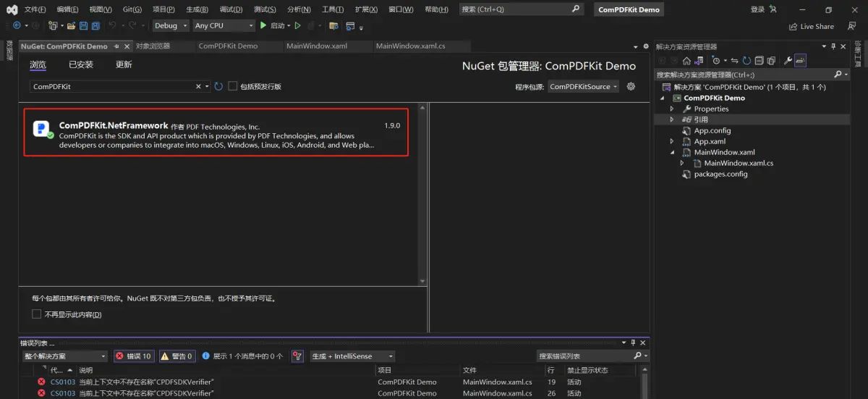This screenshot has width=868, height=399.
Task: Open the Any CPU platform dropdown
Action: 224,25
